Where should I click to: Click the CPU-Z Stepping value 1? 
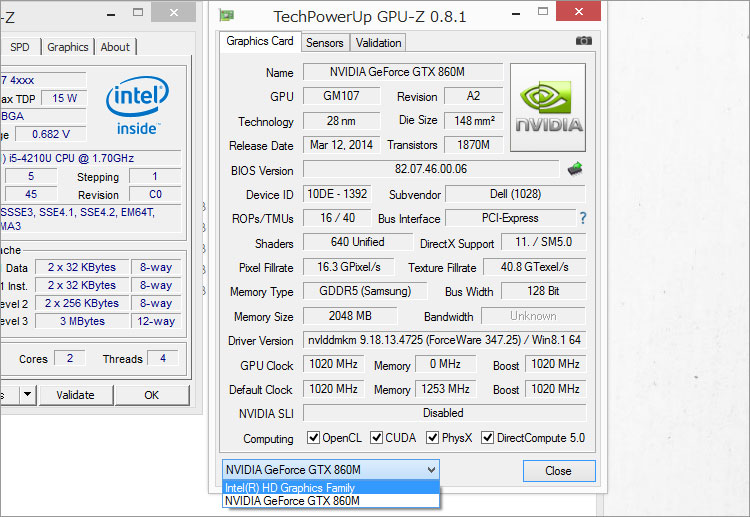coord(155,176)
